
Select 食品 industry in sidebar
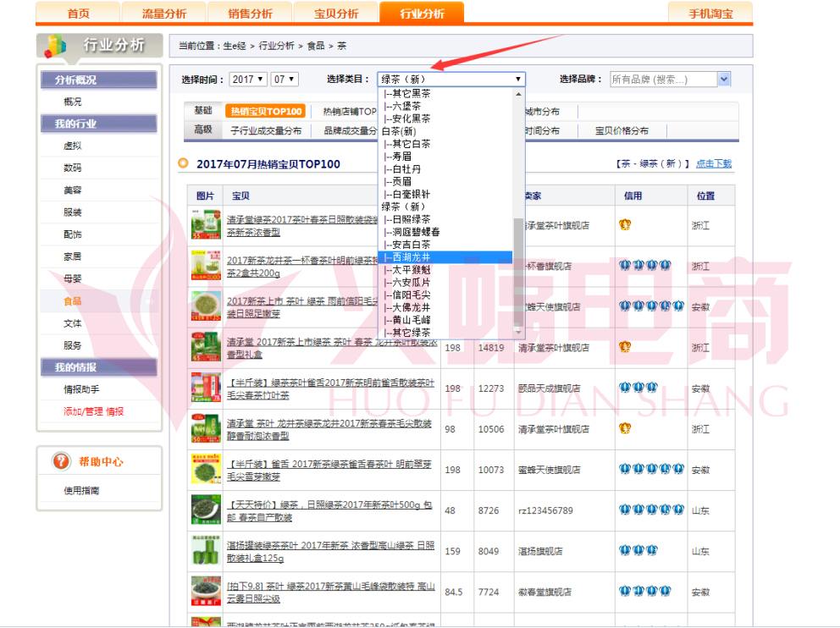73,301
